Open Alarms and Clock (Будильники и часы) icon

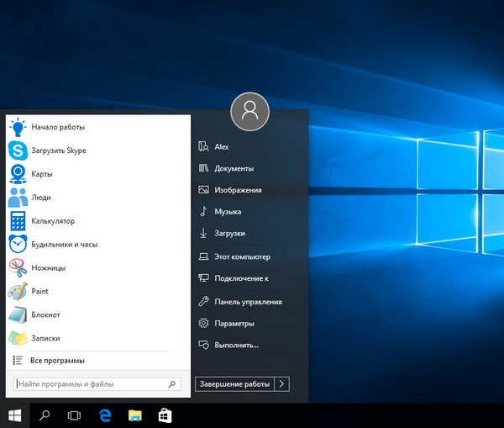click(18, 245)
